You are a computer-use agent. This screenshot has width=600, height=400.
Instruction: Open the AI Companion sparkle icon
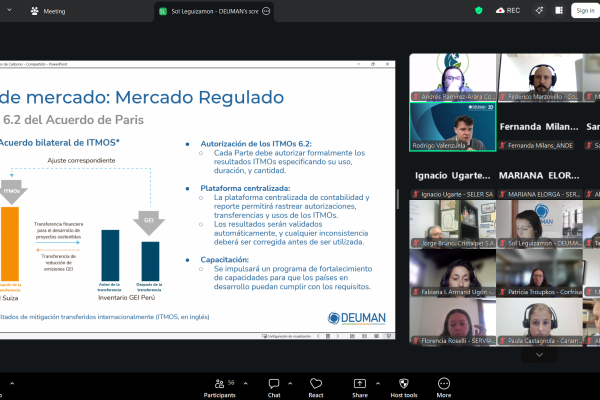point(539,11)
